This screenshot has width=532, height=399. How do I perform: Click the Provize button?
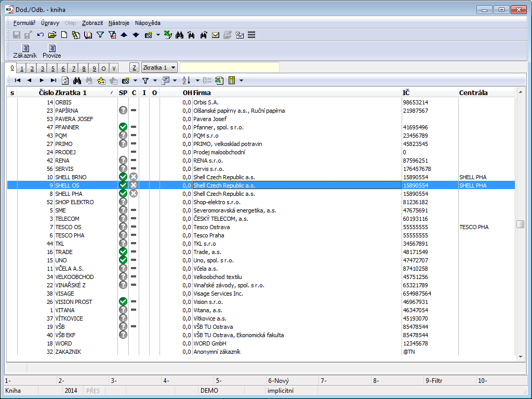[x=52, y=51]
